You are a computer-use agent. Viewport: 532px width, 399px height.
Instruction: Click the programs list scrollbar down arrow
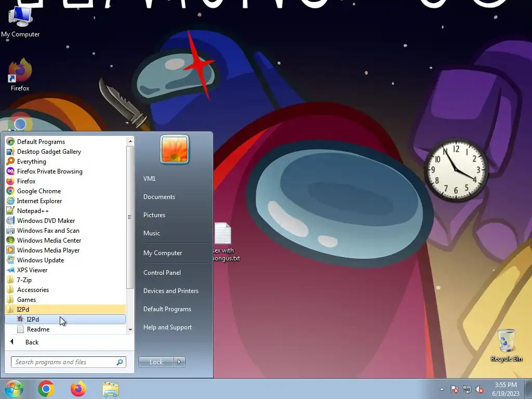(x=130, y=330)
